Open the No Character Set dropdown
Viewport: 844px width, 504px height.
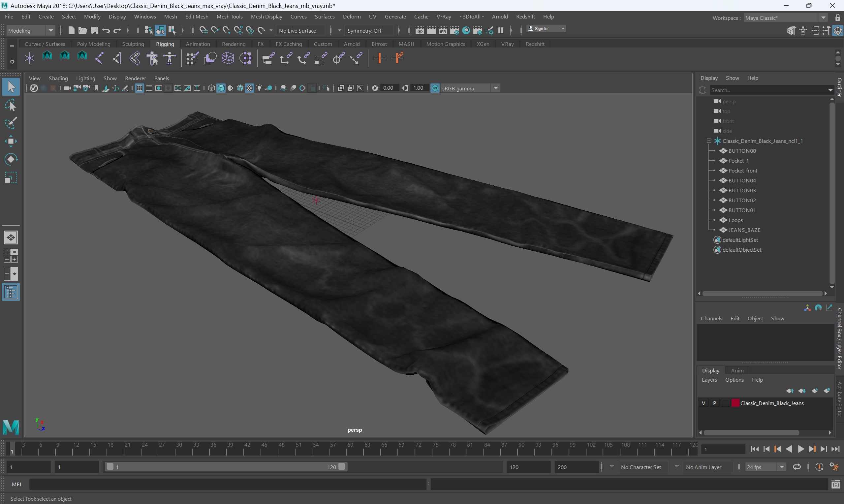tap(644, 467)
